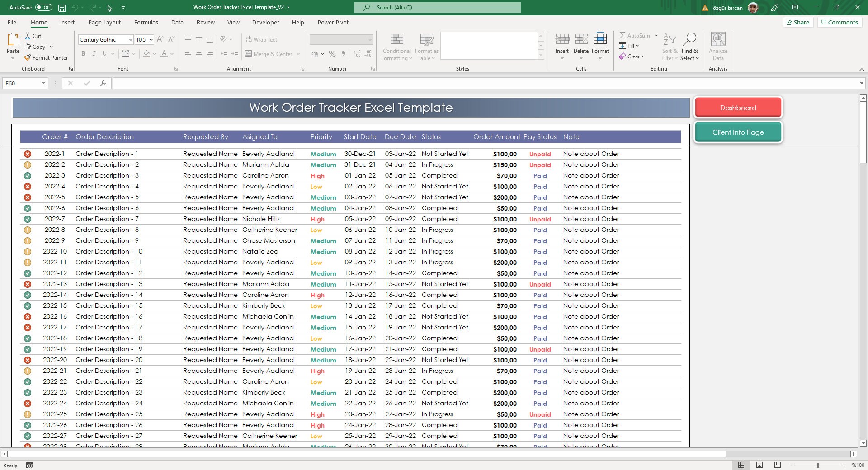868x470 pixels.
Task: Select the Format Painter tool
Action: (47, 57)
